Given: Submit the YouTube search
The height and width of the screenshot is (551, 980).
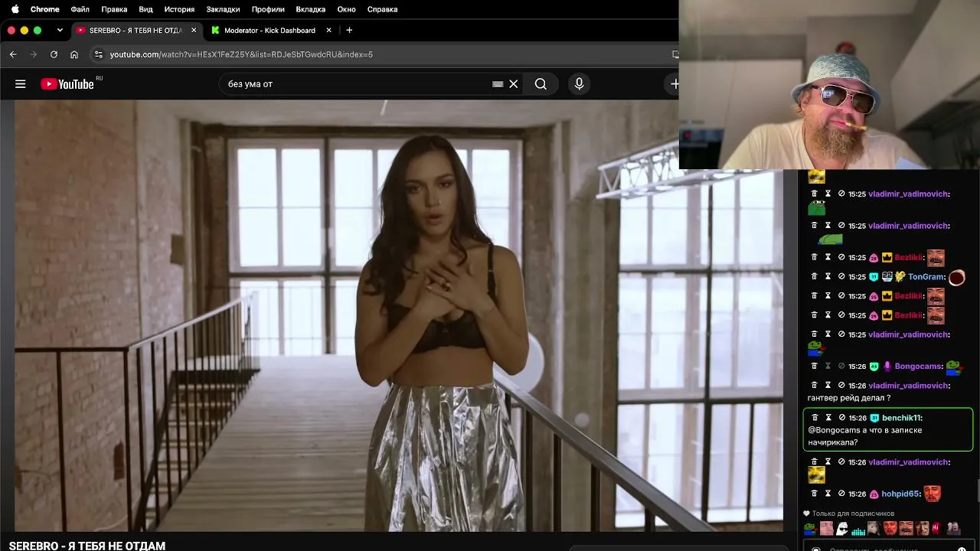Looking at the screenshot, I should click(x=541, y=84).
